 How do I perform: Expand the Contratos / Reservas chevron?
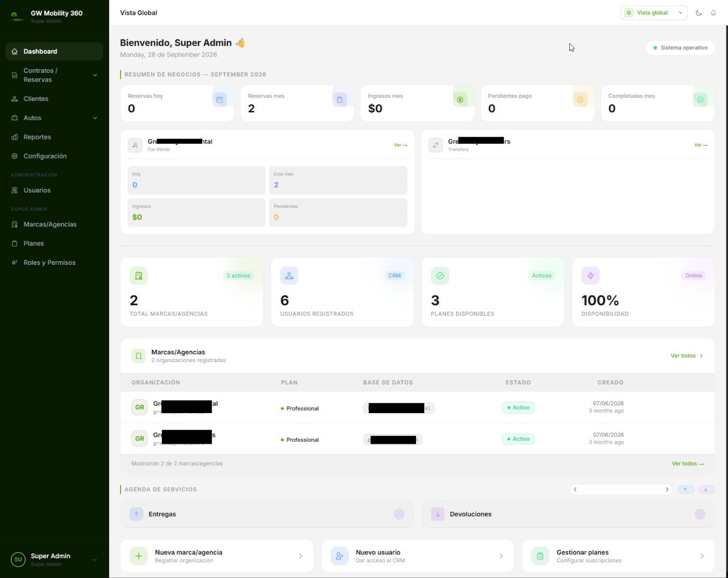click(x=95, y=75)
